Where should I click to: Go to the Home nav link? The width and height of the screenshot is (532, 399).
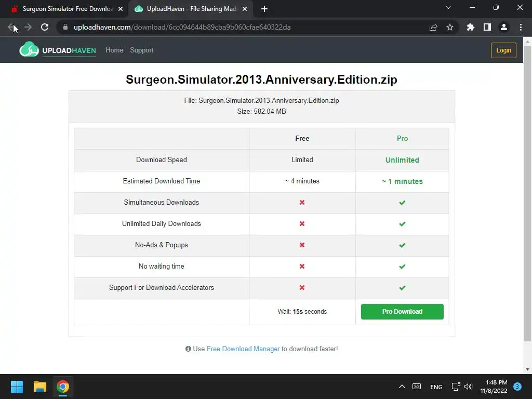(x=114, y=50)
